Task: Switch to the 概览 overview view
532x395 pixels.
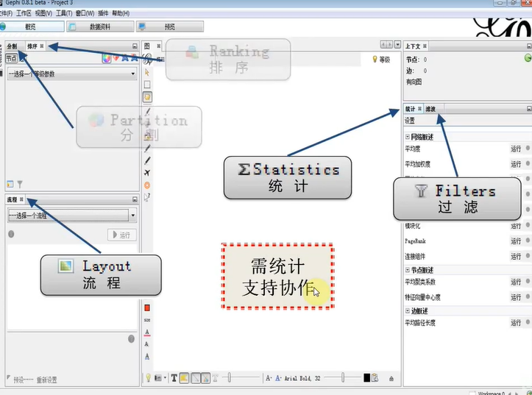Action: [x=32, y=26]
